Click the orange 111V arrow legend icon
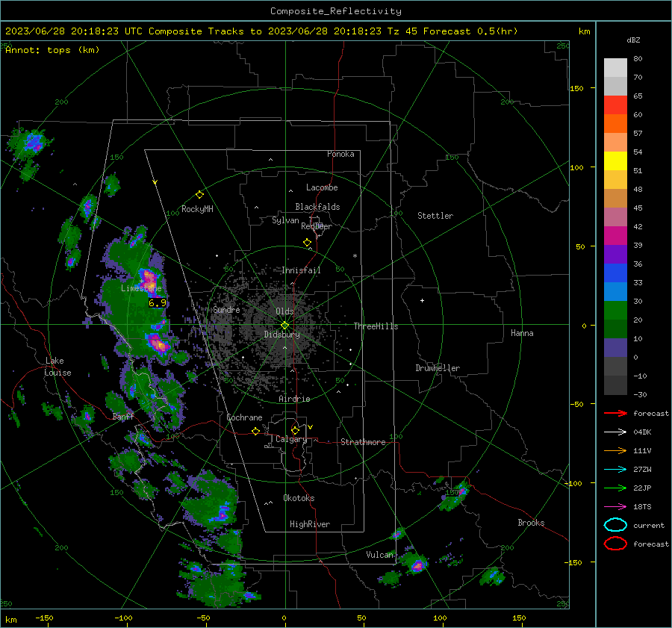This screenshot has height=628, width=672. click(615, 450)
